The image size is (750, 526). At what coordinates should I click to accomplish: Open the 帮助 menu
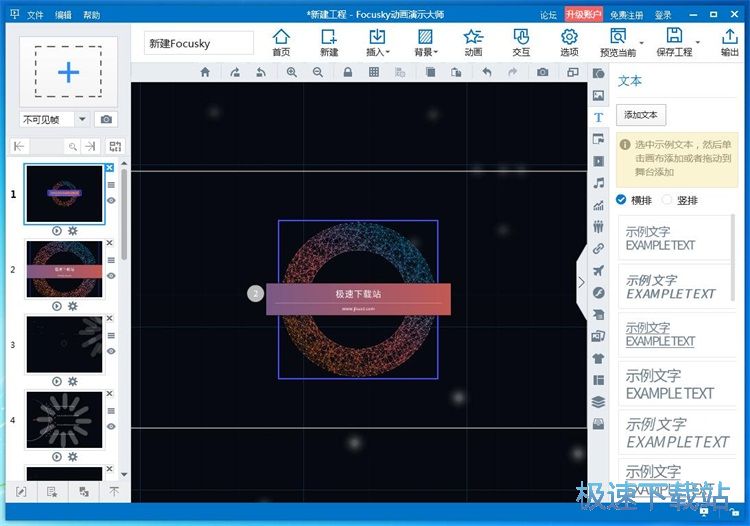(x=91, y=15)
